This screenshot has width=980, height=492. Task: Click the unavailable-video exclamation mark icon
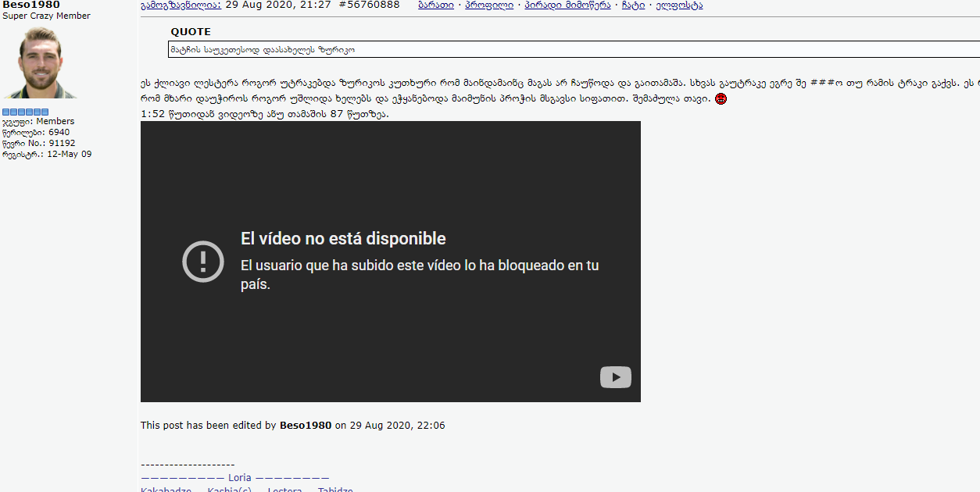(x=203, y=262)
